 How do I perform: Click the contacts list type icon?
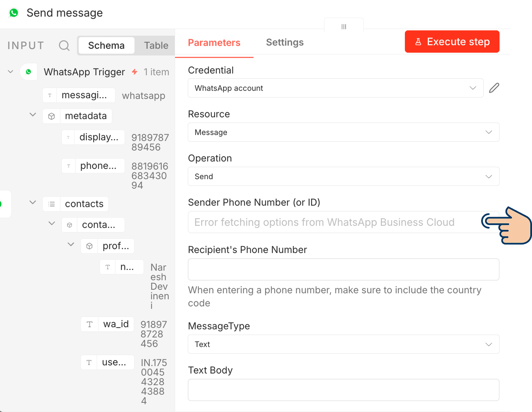52,204
